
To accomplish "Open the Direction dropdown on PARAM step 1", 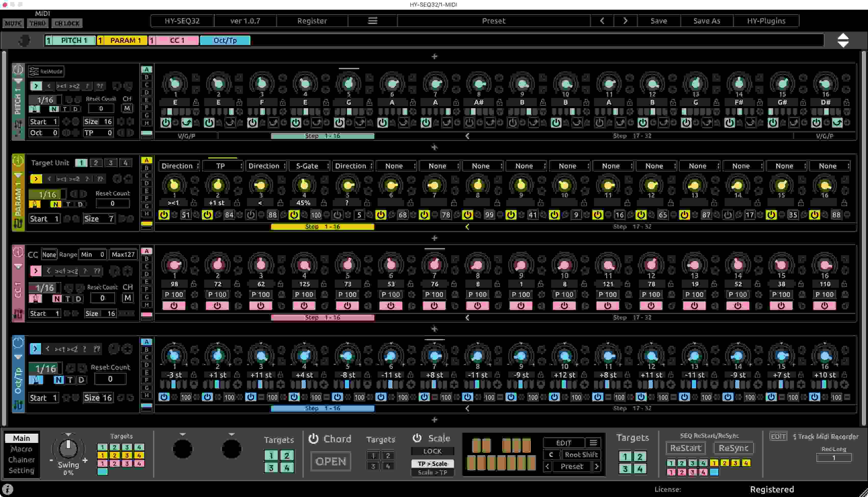I will pyautogui.click(x=179, y=166).
